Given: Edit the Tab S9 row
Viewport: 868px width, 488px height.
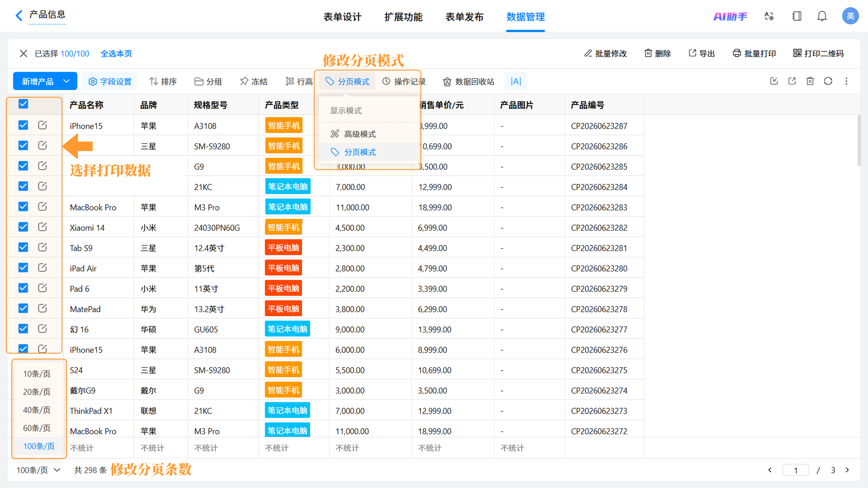Looking at the screenshot, I should [42, 247].
